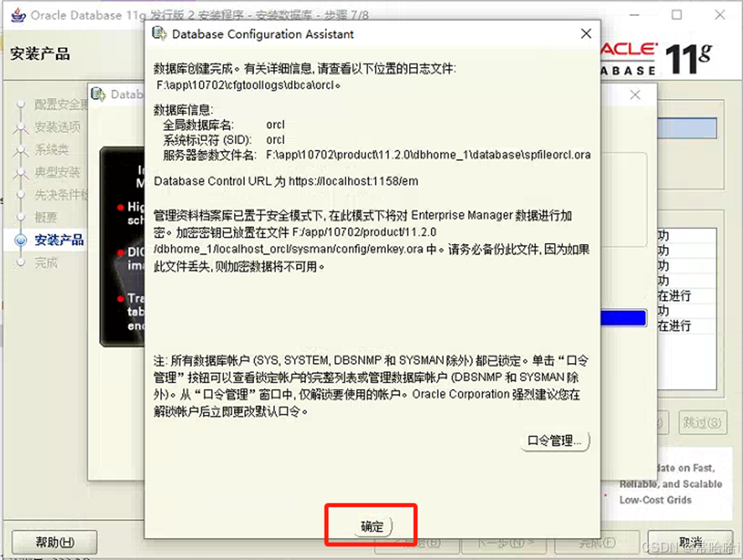Viewport: 743px width, 560px height.
Task: Select the 概要 step in the sidebar
Action: pyautogui.click(x=46, y=217)
